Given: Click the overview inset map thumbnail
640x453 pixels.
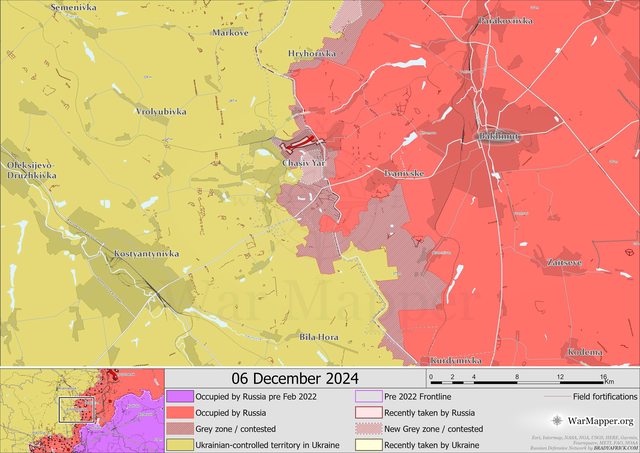Looking at the screenshot, I should [x=82, y=410].
